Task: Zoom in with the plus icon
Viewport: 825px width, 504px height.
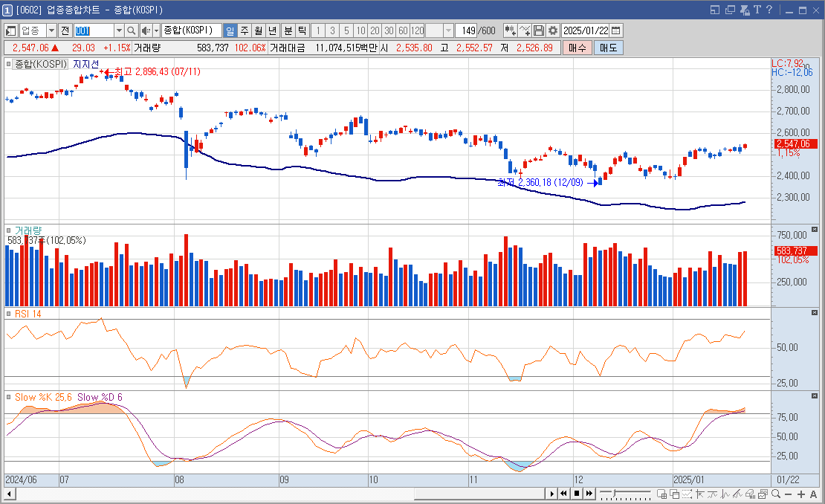Action: (800, 494)
